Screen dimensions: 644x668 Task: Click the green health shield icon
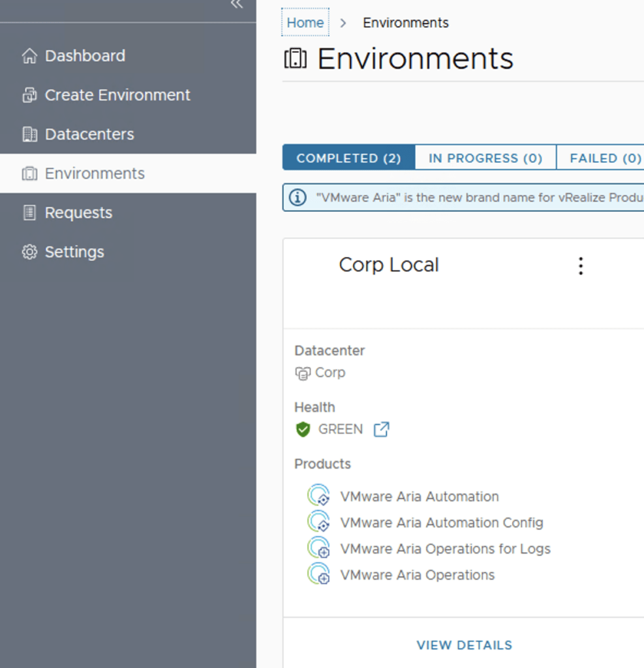pyautogui.click(x=303, y=429)
